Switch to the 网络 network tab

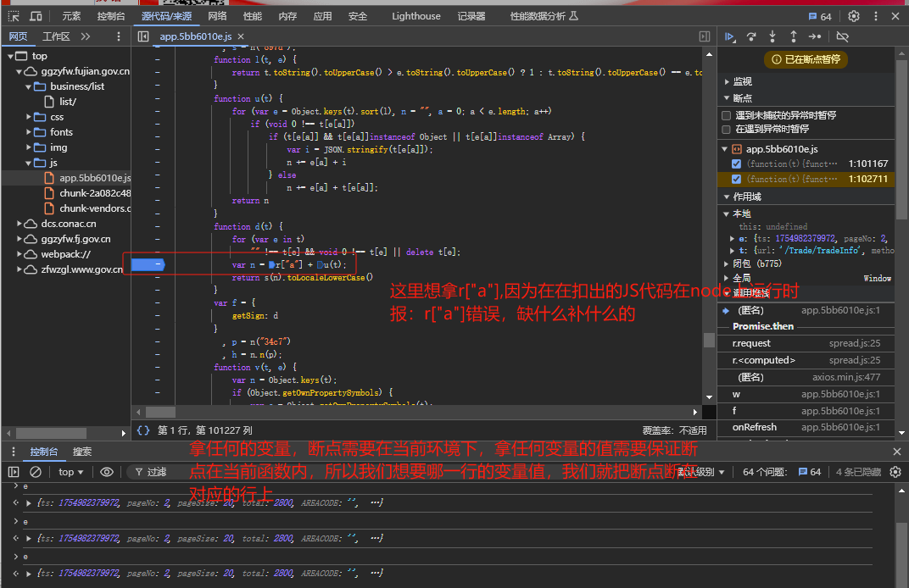(217, 16)
